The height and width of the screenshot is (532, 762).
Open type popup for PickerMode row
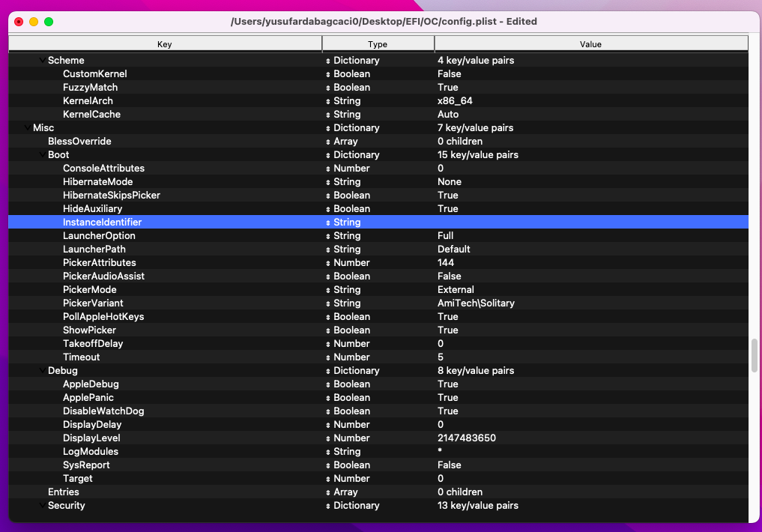[328, 290]
